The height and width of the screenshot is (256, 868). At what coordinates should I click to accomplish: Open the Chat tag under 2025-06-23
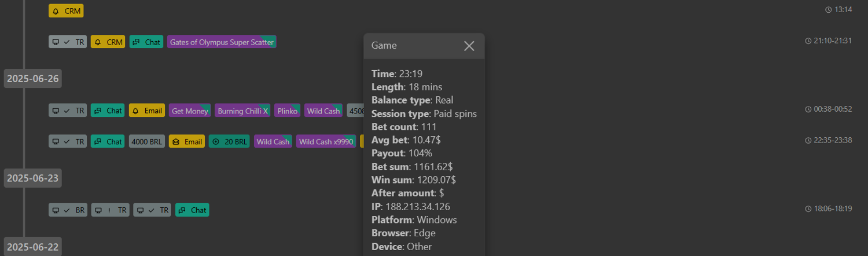(192, 210)
